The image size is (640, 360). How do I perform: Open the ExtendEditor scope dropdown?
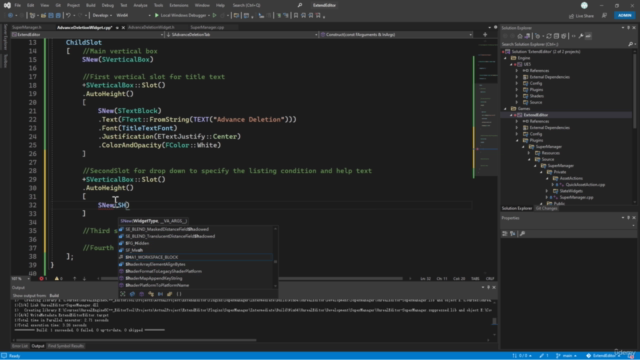(x=88, y=35)
